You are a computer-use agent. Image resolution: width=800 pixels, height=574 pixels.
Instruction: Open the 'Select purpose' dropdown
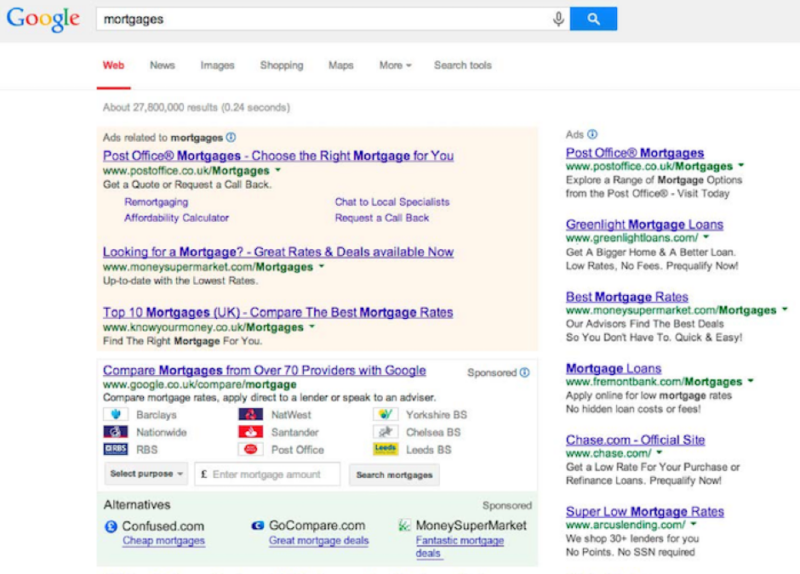(146, 474)
